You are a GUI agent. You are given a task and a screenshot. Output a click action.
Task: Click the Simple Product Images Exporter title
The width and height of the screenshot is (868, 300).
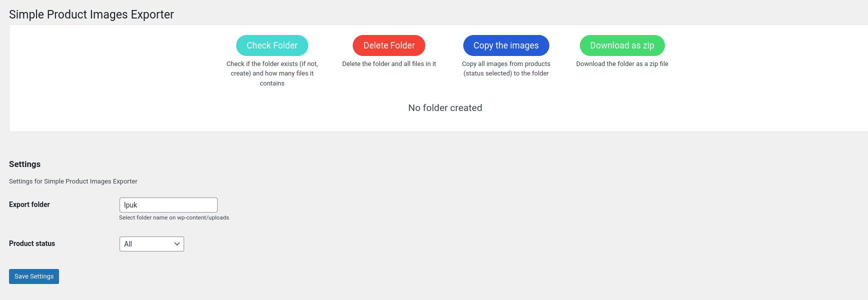(x=92, y=14)
